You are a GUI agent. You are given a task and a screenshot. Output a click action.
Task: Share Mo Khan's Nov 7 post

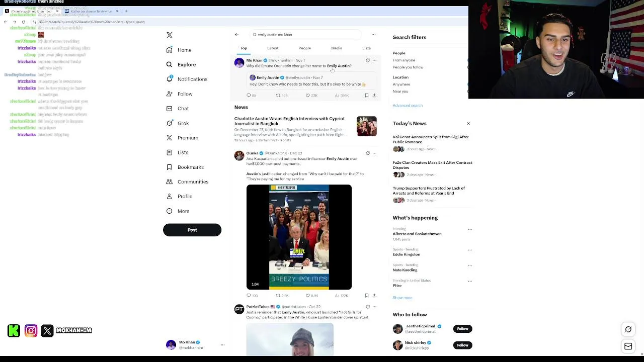tap(374, 96)
